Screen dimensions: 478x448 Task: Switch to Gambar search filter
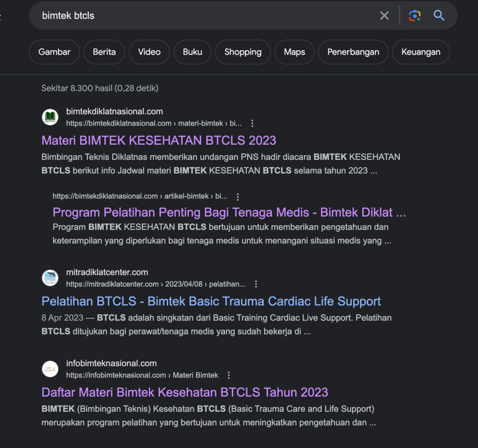pos(54,52)
